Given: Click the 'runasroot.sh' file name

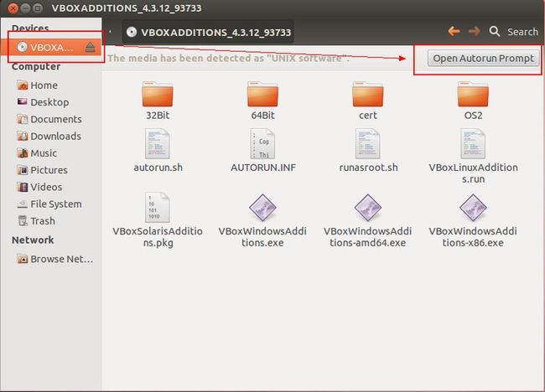Looking at the screenshot, I should click(368, 168).
